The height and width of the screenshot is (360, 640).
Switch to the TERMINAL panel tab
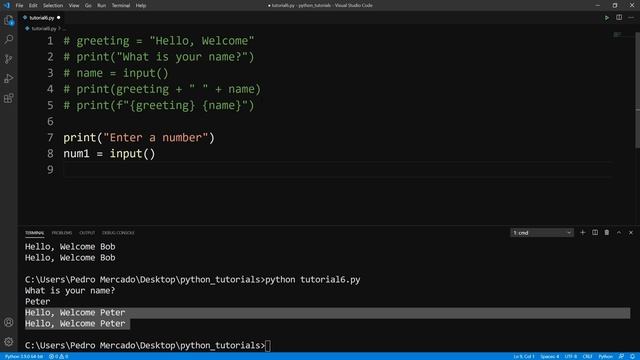pos(34,233)
